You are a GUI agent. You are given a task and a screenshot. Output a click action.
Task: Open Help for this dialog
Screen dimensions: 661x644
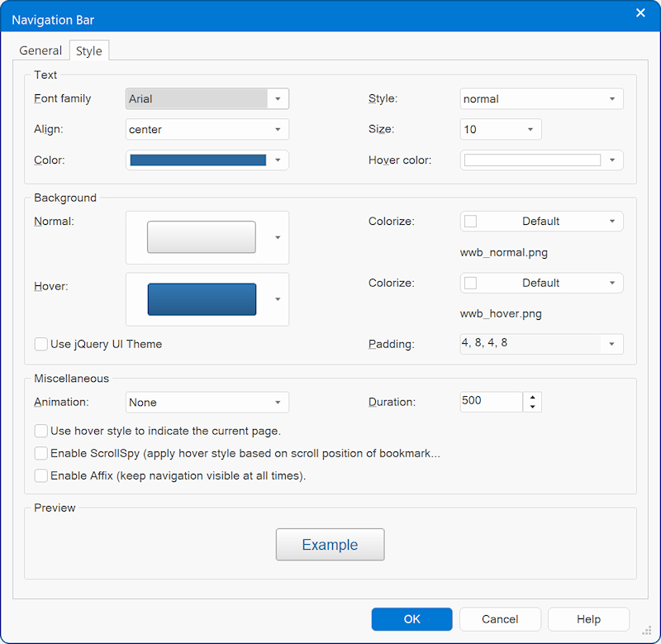588,619
